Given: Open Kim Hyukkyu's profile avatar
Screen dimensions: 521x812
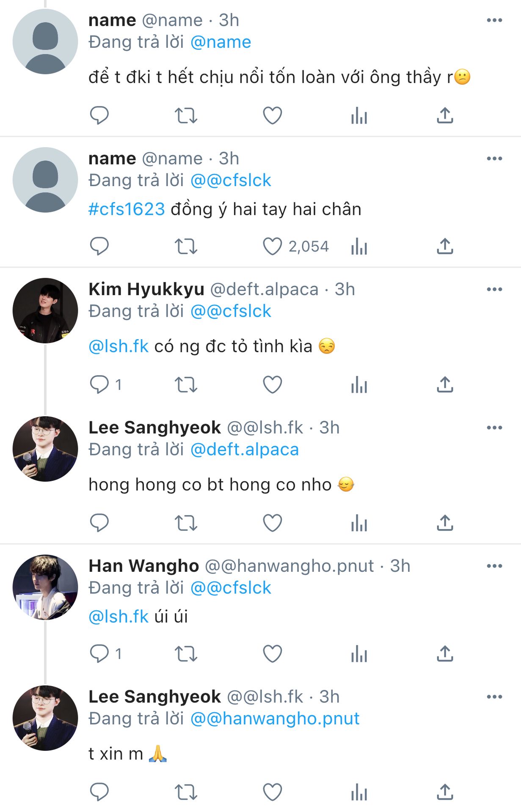Looking at the screenshot, I should coord(45,311).
